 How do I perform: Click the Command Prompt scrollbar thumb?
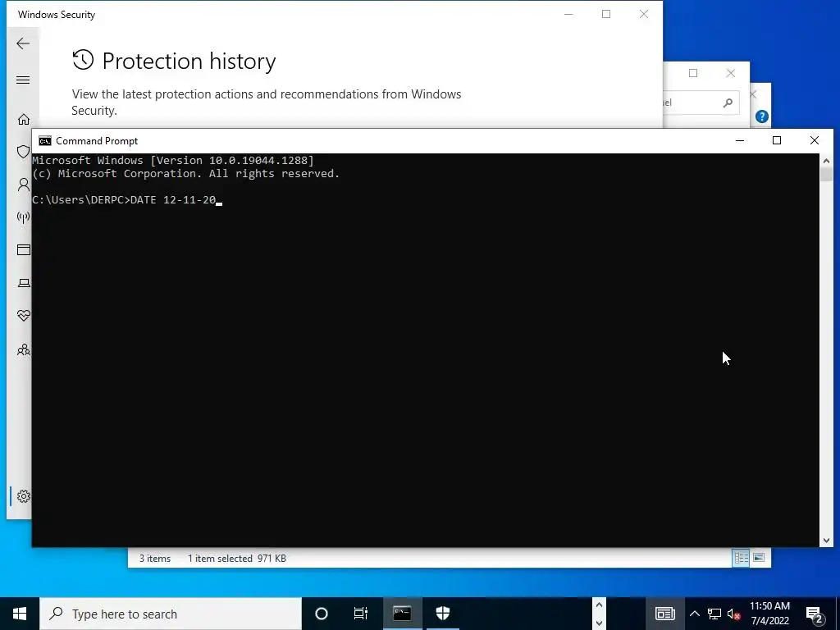pos(826,174)
